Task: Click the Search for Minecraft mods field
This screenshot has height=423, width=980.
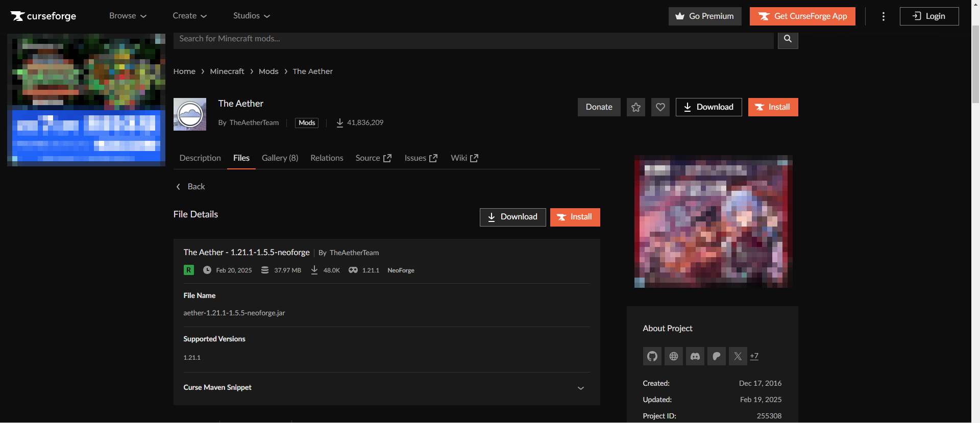Action: pos(473,39)
